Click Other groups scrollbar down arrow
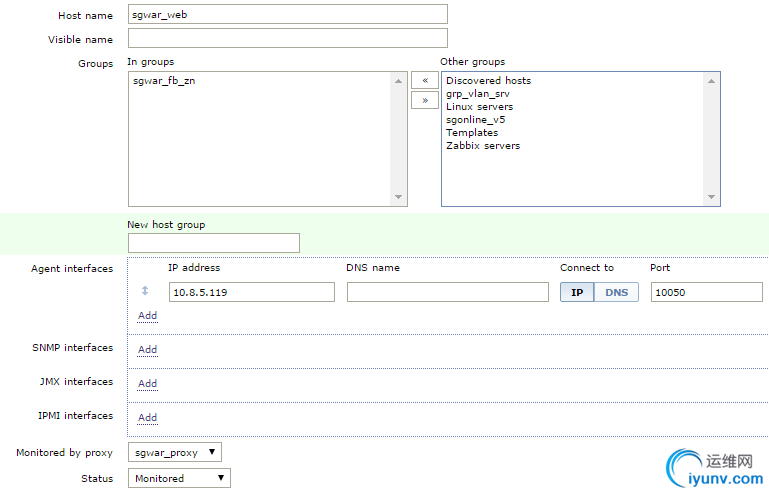The width and height of the screenshot is (769, 495). pyautogui.click(x=711, y=197)
